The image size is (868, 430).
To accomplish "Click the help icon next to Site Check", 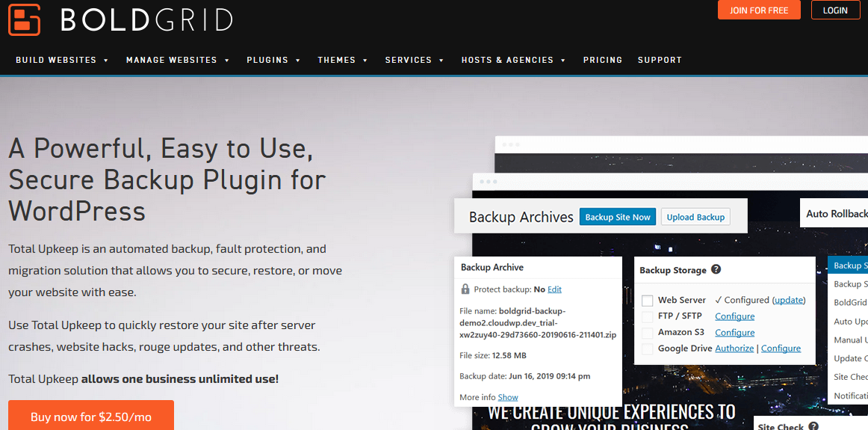I will click(813, 426).
